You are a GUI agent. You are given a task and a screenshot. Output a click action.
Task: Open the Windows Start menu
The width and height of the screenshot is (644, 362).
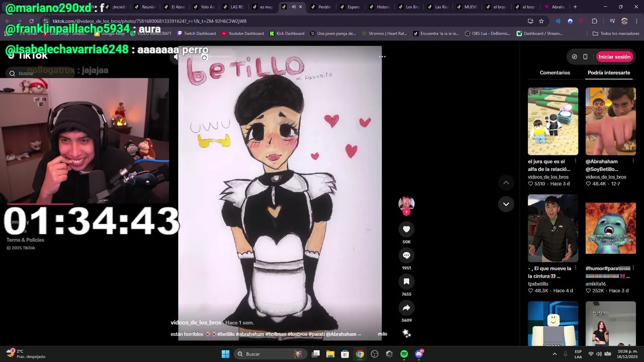[x=225, y=354]
